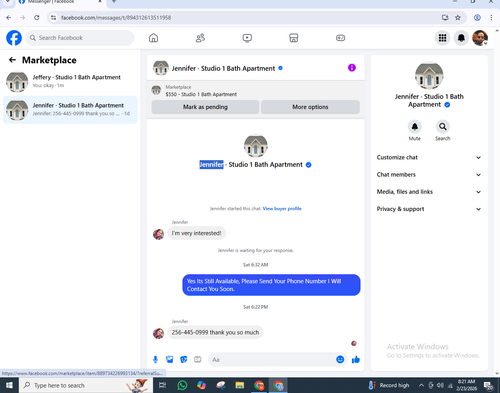This screenshot has width=500, height=393.
Task: Open the Friends icon in top navigation
Action: coord(200,38)
